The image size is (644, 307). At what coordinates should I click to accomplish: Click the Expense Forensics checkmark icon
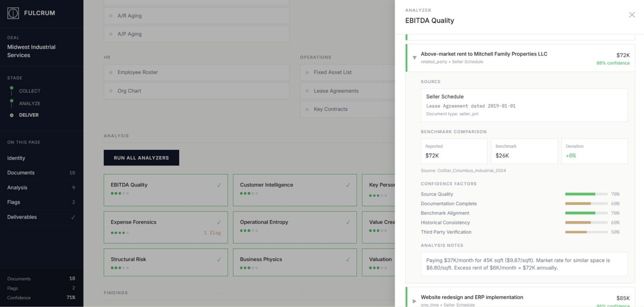tap(219, 222)
